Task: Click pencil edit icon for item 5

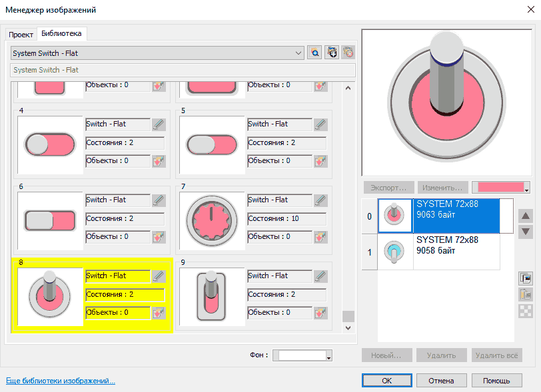Action: point(320,124)
